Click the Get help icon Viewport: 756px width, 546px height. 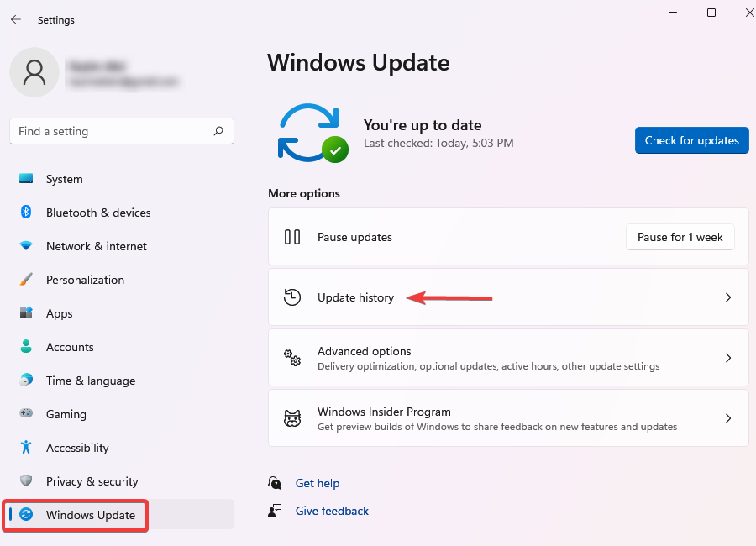point(275,483)
